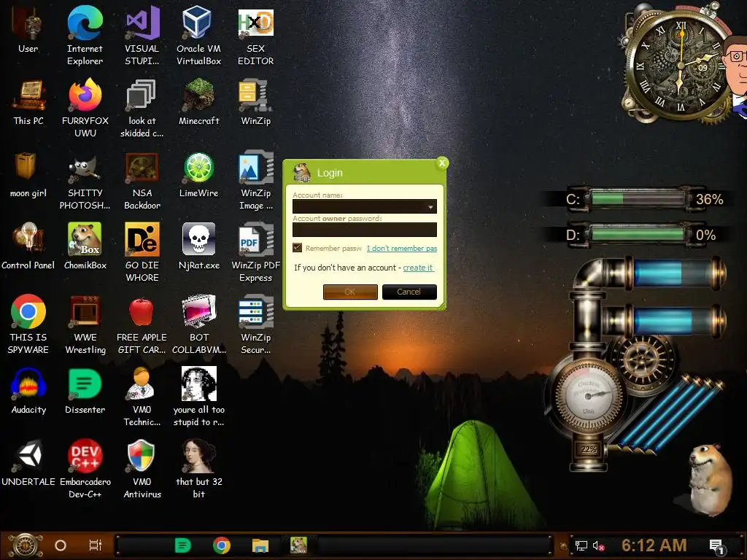Open Task View on taskbar
Screen dimensions: 747x560
[x=96, y=545]
